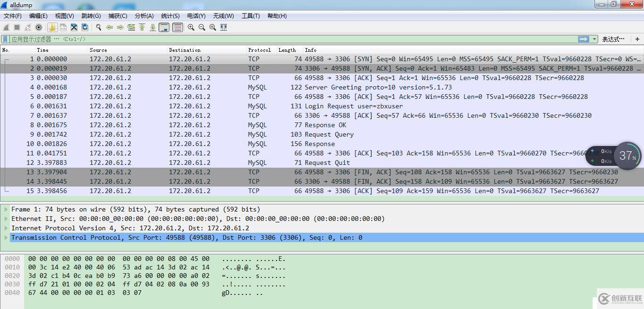
Task: Toggle packet list colorization
Action: coord(177,27)
